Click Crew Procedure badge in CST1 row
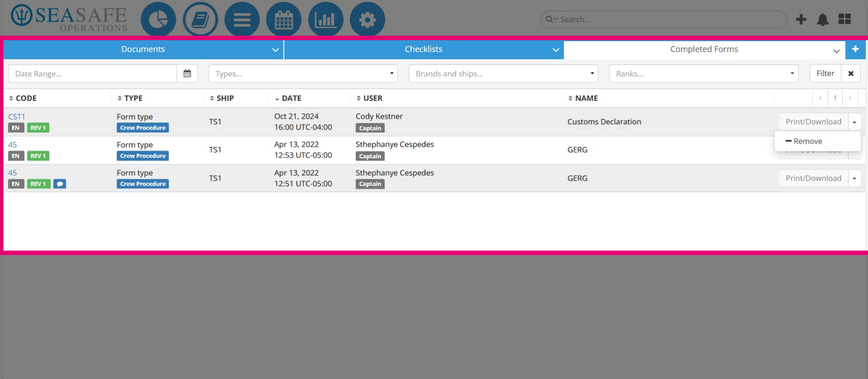Screen dimensions: 868x379 tap(143, 128)
